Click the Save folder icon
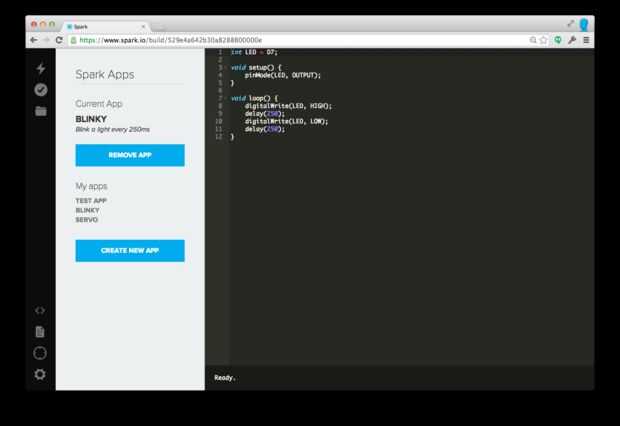Viewport: 620px width, 426px height. click(41, 111)
